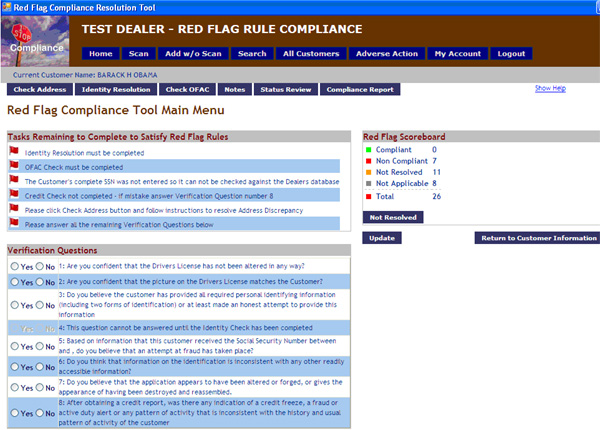Click customer name BARACK H OBAMA
The height and width of the screenshot is (430, 600).
coord(127,75)
